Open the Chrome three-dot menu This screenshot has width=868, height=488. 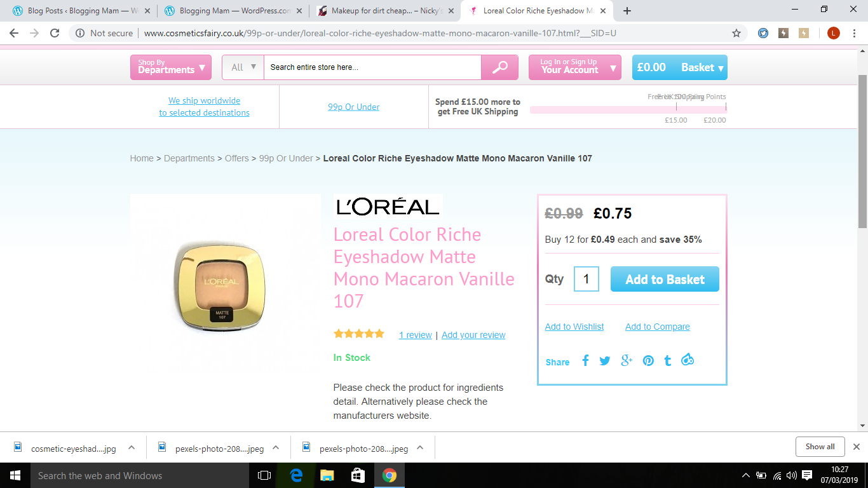point(854,33)
